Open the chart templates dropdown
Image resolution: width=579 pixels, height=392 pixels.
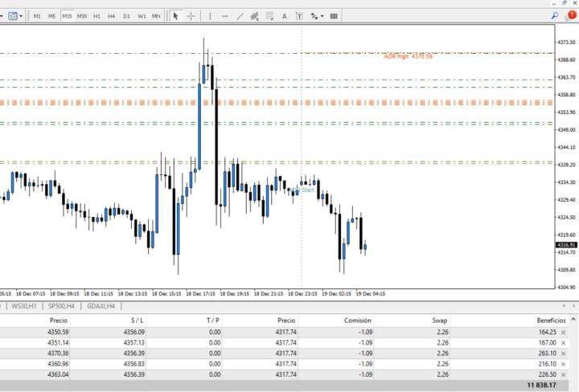tap(16, 15)
